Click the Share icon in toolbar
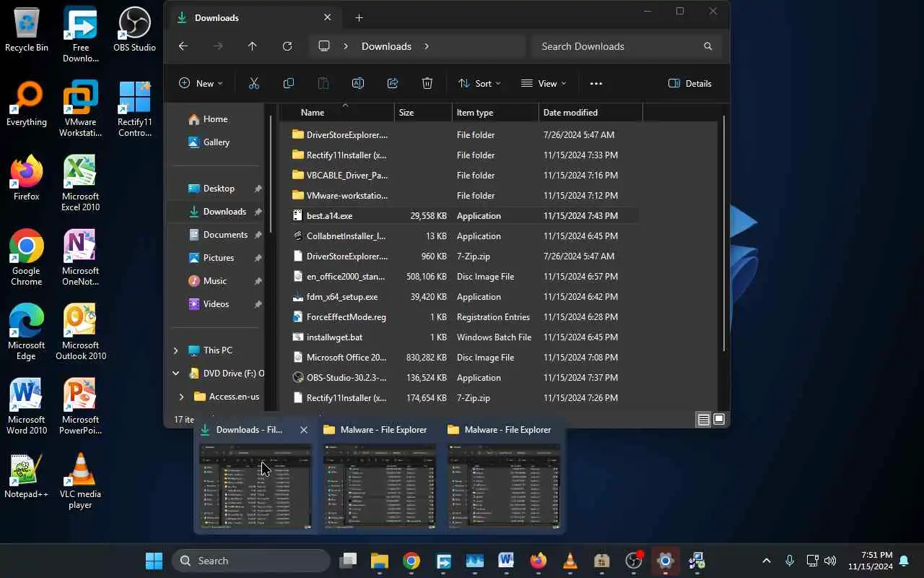 [x=392, y=83]
